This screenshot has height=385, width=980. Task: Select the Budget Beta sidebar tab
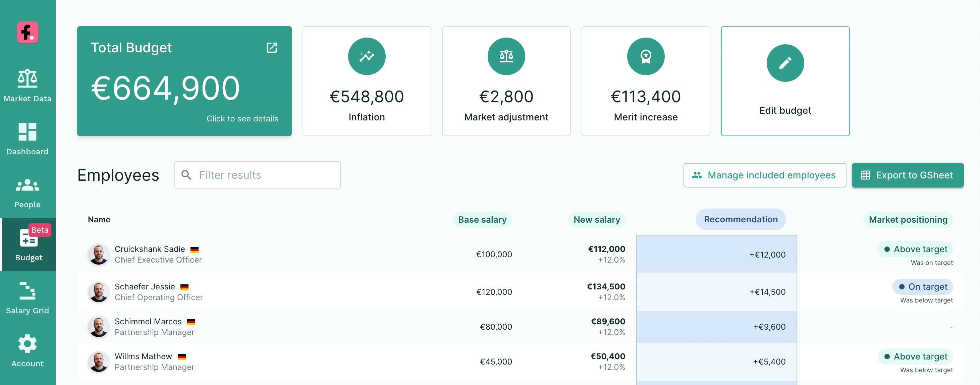click(29, 244)
